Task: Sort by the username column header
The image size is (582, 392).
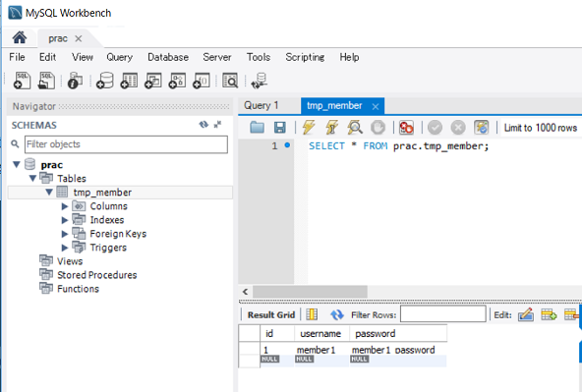Action: coord(320,333)
